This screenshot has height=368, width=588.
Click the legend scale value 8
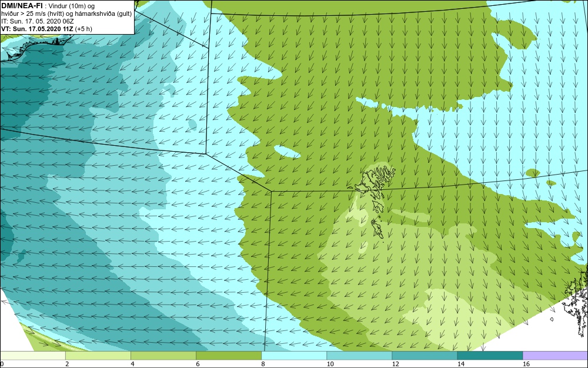[263, 364]
